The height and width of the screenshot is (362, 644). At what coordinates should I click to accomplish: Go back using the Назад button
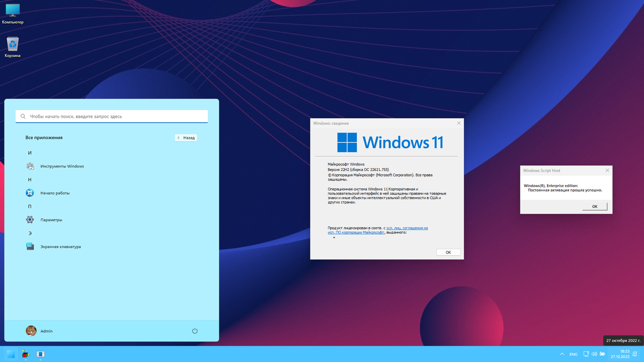(x=186, y=138)
